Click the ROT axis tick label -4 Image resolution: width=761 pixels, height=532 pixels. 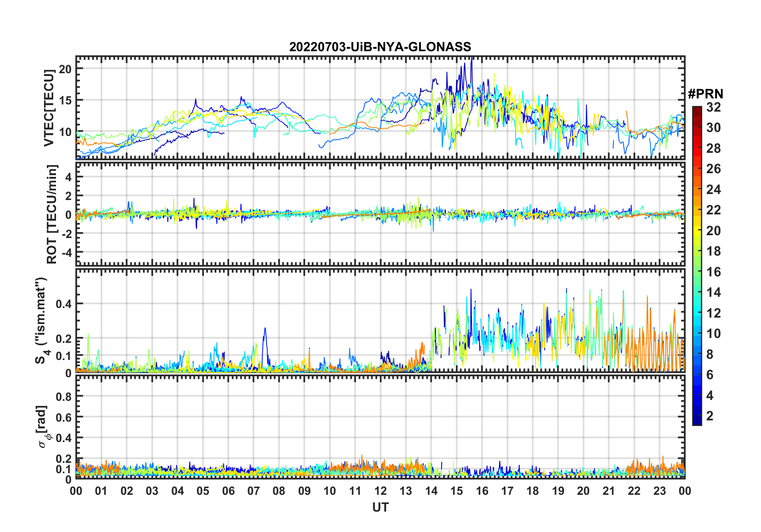click(67, 253)
